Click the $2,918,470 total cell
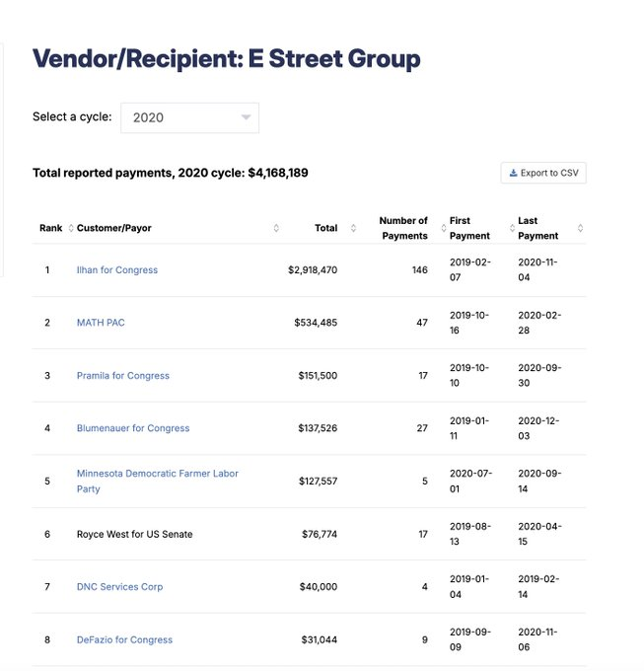The image size is (644, 671). pyautogui.click(x=313, y=270)
